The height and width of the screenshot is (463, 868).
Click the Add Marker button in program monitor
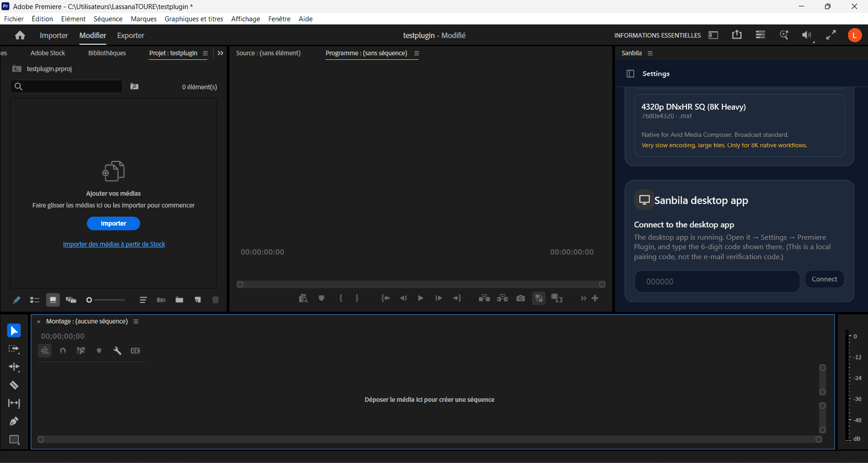point(321,298)
